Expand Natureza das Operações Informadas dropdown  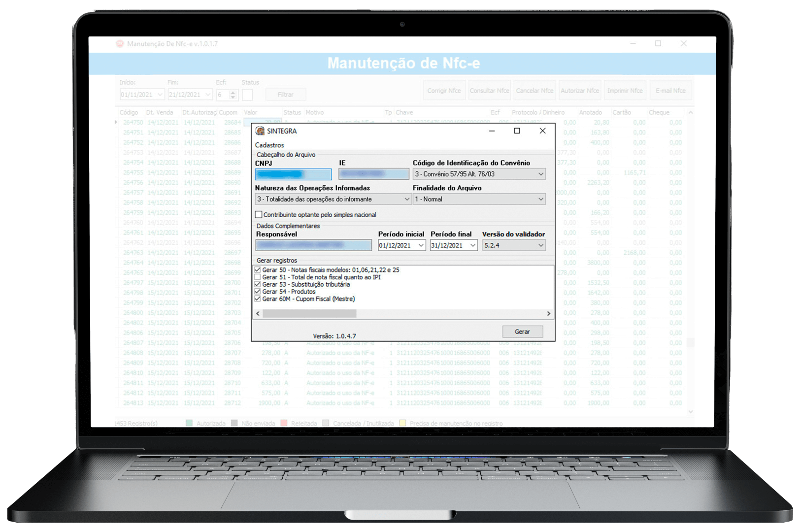pos(406,199)
